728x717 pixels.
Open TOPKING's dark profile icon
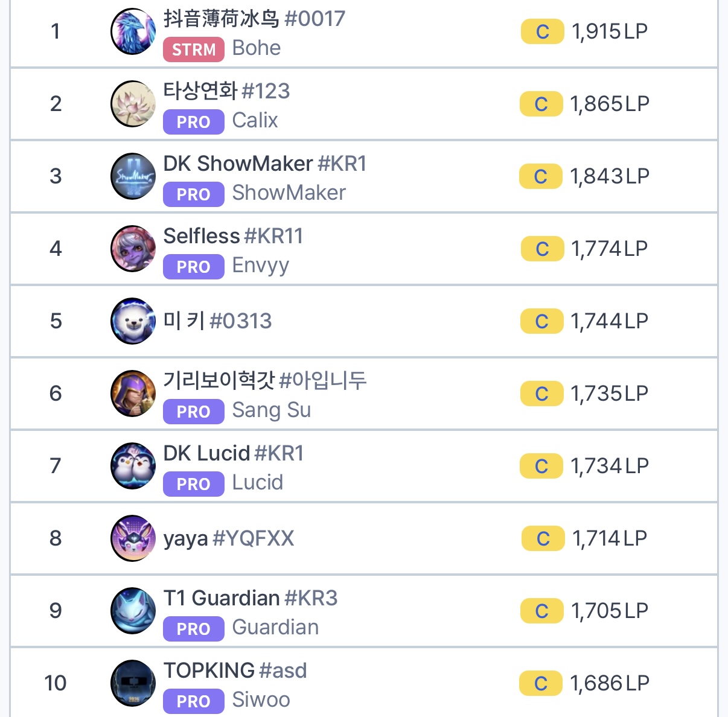(133, 683)
